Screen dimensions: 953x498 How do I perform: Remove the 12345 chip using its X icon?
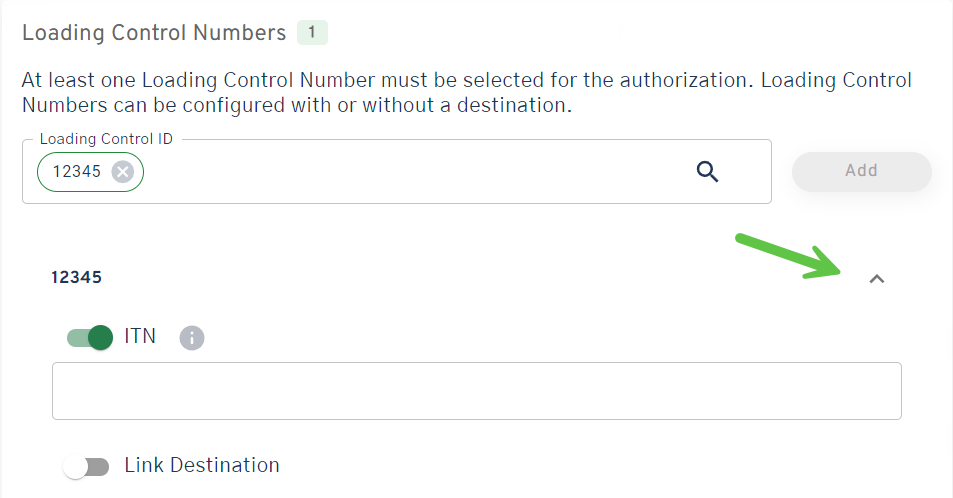122,172
